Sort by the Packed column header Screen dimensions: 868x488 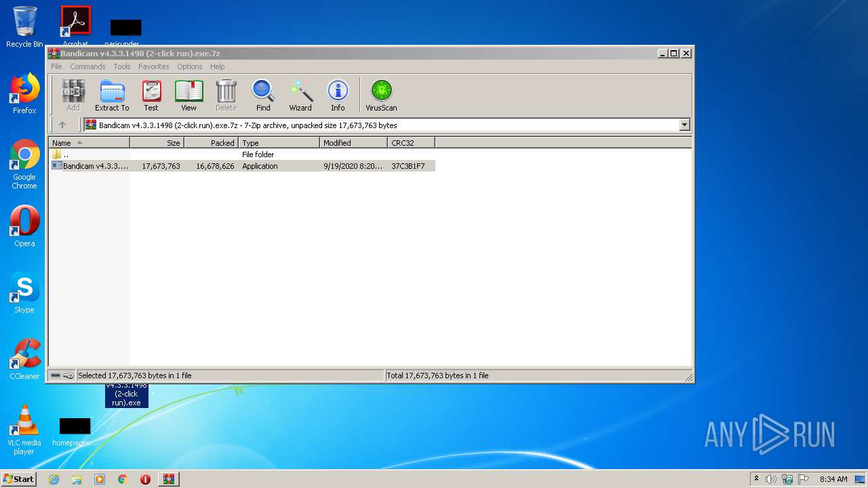211,143
